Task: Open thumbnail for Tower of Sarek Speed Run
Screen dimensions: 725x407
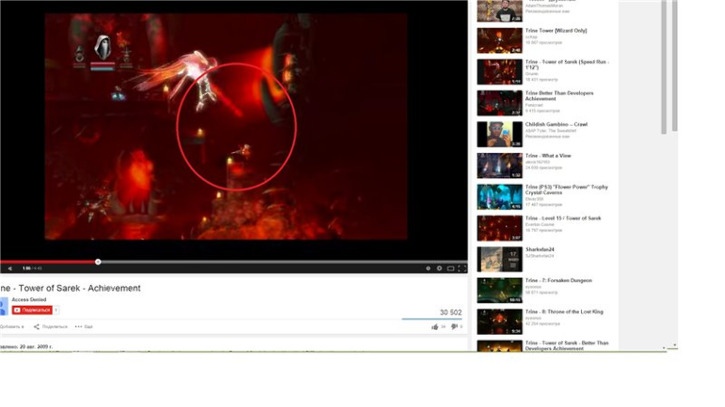Action: point(500,72)
